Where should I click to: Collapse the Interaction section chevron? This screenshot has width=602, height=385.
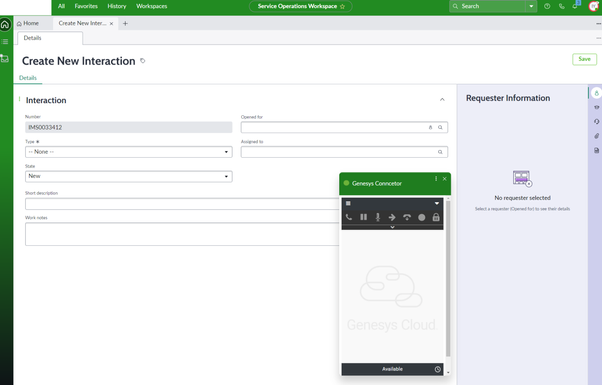click(x=442, y=99)
